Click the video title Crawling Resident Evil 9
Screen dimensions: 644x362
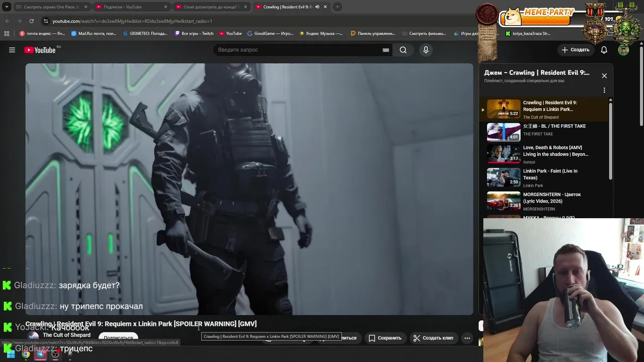pos(141,324)
